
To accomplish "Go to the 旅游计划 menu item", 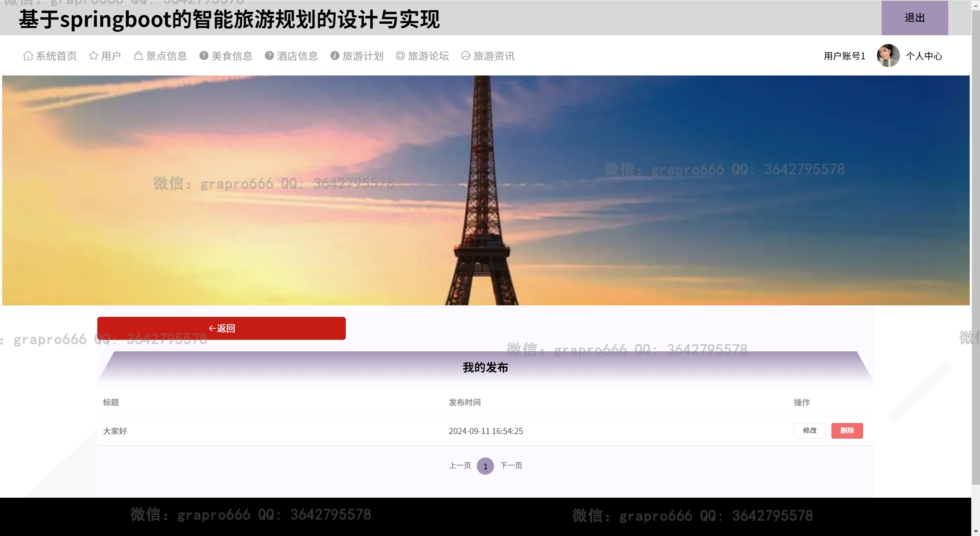I will point(363,56).
